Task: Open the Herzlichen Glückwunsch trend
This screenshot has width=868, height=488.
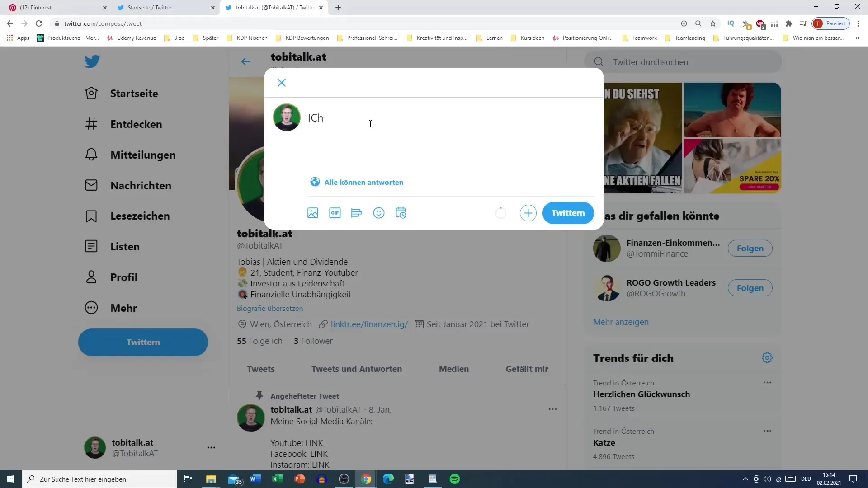Action: pos(642,394)
